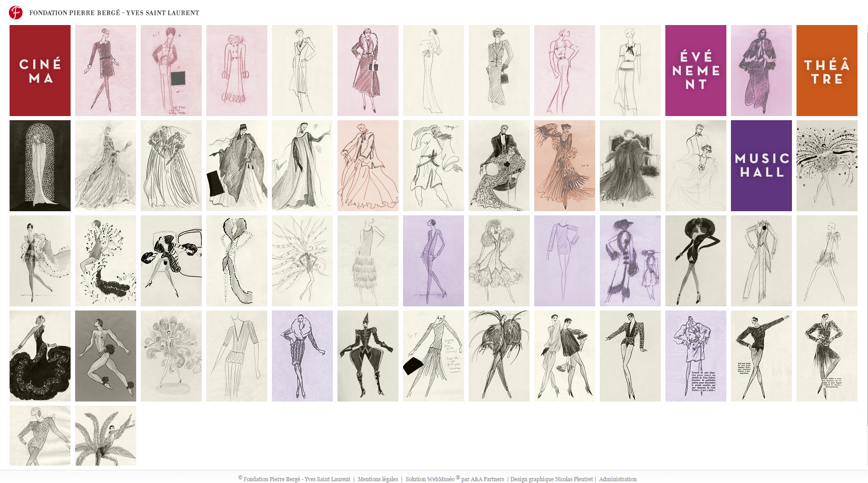
Task: Select the grey-background leaping dancer sketch
Action: pos(106,356)
